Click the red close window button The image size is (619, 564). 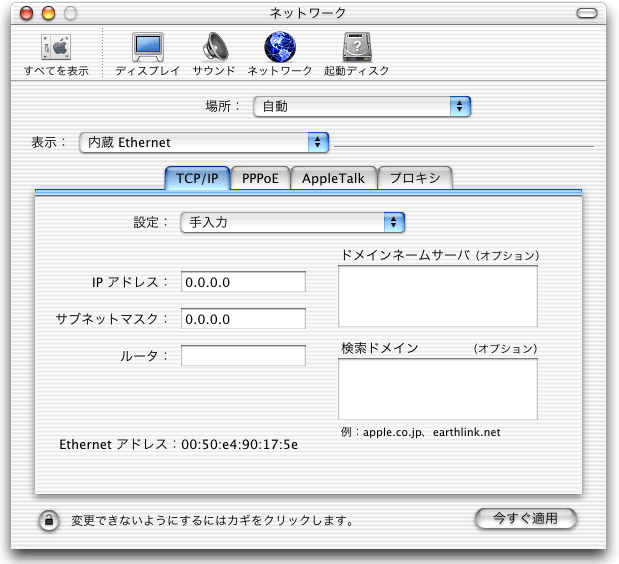pos(27,13)
